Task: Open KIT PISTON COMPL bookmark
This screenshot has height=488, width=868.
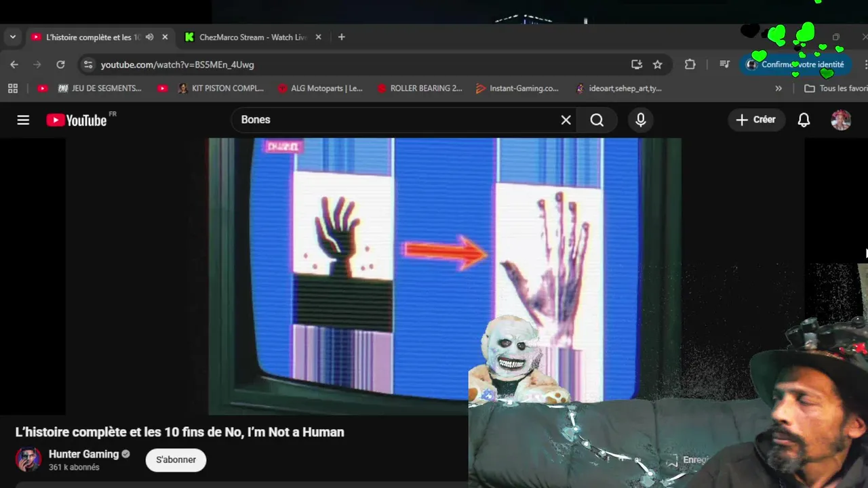Action: click(221, 88)
